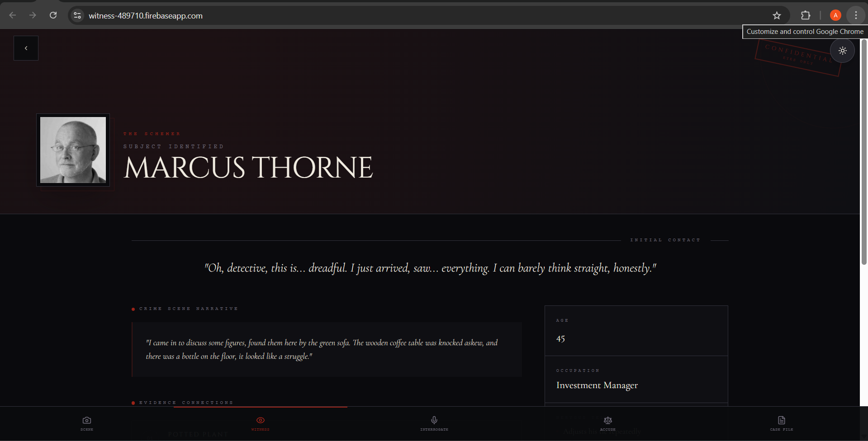This screenshot has height=441, width=868.
Task: Click the page's vertical scrollbar thumb
Action: click(864, 152)
